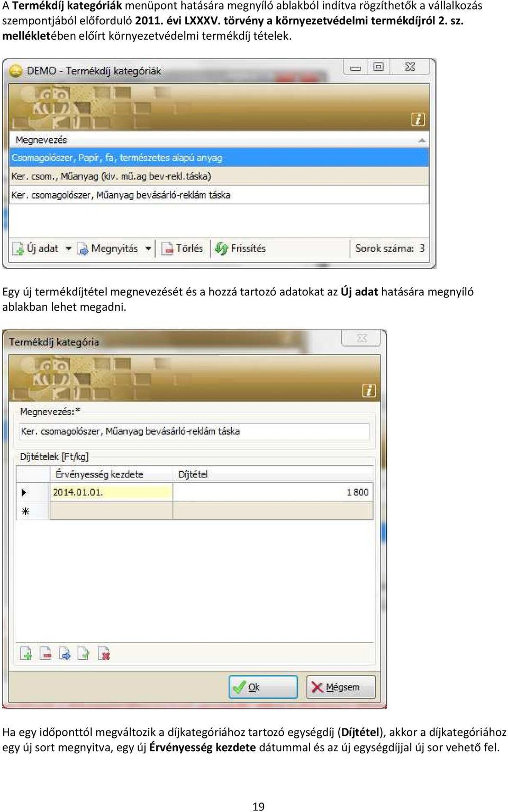508x812 pixels.
Task: Click the Sorok száma: 3 status text
Action: pyautogui.click(x=390, y=248)
